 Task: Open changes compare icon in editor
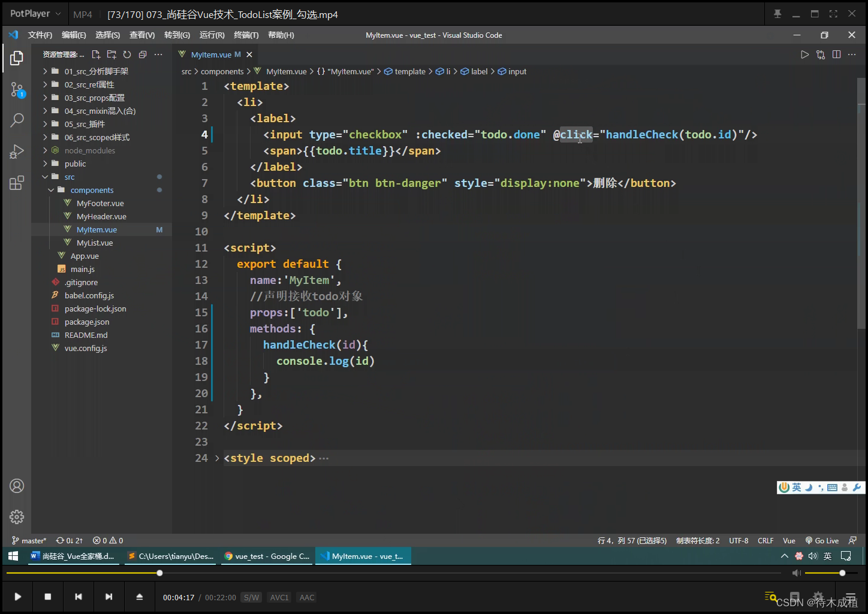tap(821, 55)
